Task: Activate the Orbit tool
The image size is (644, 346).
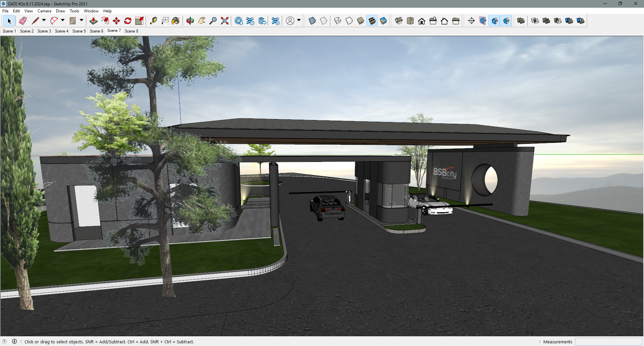Action: pyautogui.click(x=190, y=21)
